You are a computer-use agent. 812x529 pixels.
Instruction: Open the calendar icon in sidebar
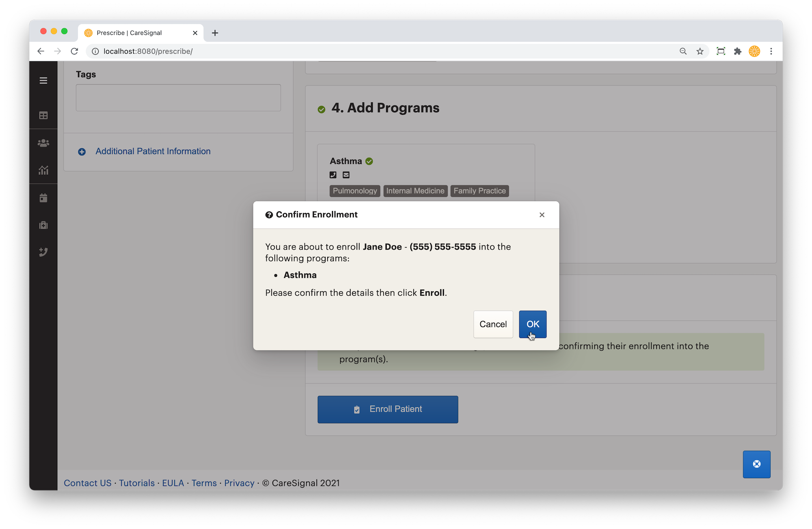[43, 198]
